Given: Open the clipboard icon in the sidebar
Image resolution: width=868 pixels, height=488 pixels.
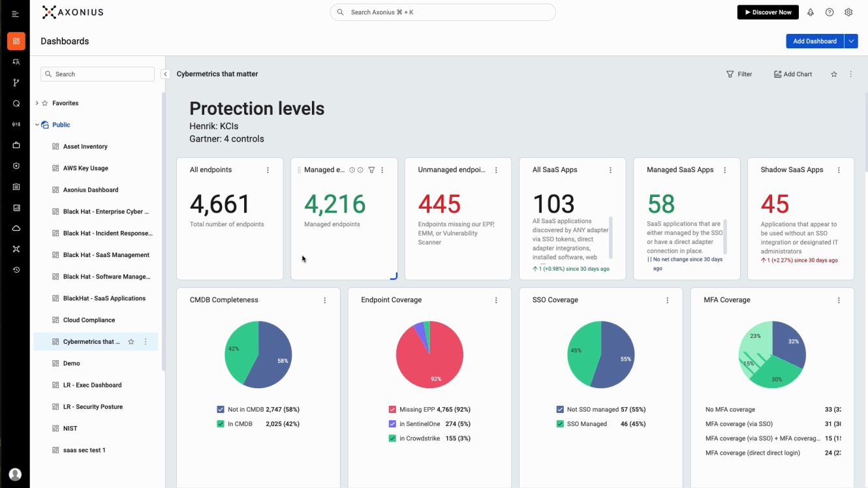Looking at the screenshot, I should [16, 187].
